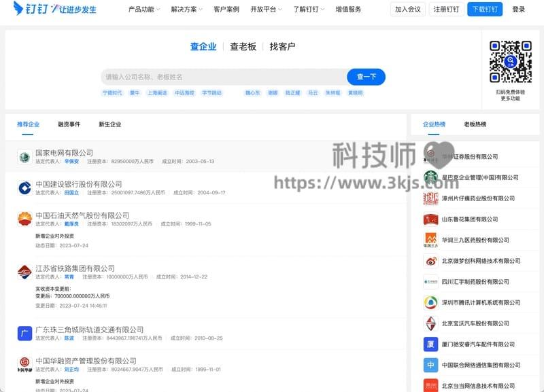Click the 加入会议 button
544x392 pixels.
(x=407, y=10)
